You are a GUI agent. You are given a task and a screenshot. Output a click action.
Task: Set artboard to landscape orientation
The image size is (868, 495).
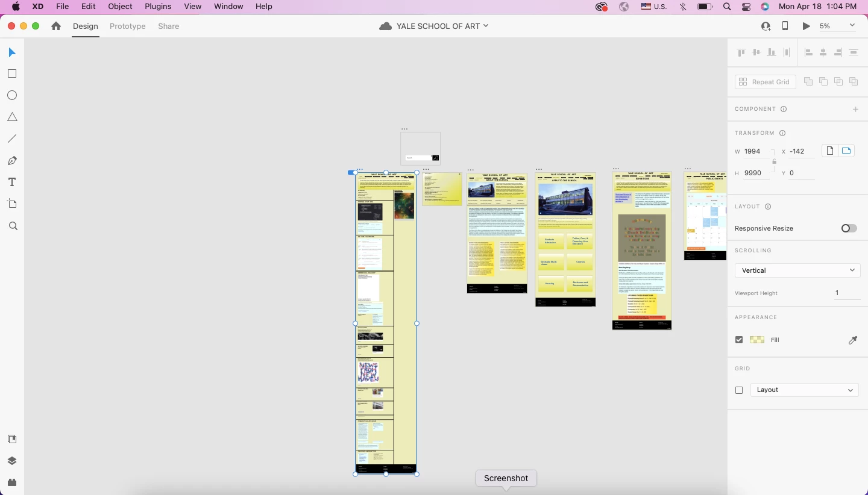[x=846, y=151]
